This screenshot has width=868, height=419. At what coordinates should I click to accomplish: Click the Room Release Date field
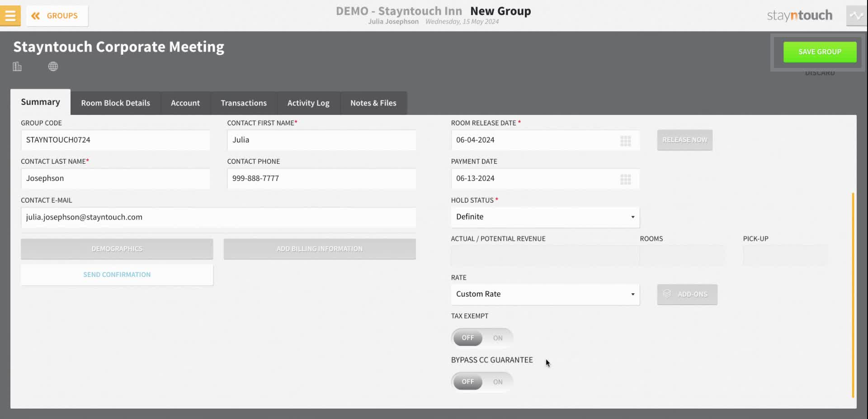coord(545,140)
